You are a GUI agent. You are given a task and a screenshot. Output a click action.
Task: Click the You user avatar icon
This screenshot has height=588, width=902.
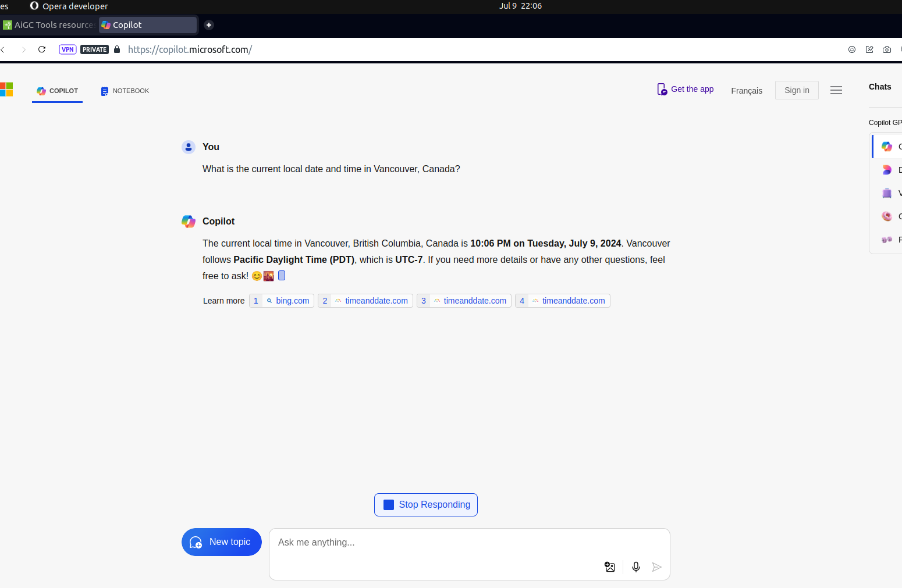tap(189, 147)
